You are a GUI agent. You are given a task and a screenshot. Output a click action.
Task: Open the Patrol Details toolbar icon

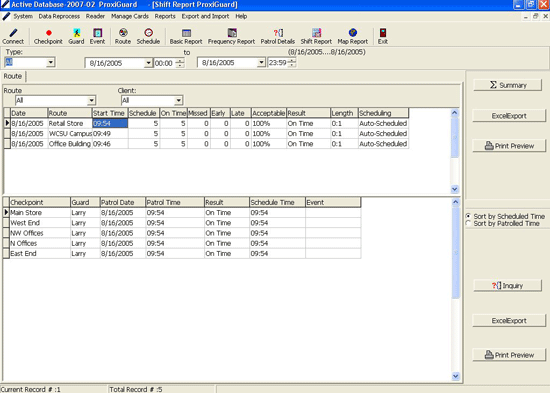(278, 36)
